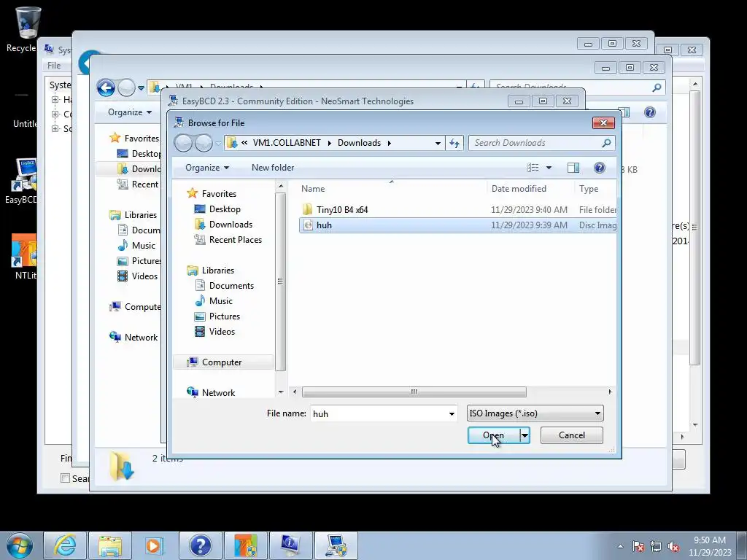
Task: Open the File menu in System window
Action: (x=54, y=65)
